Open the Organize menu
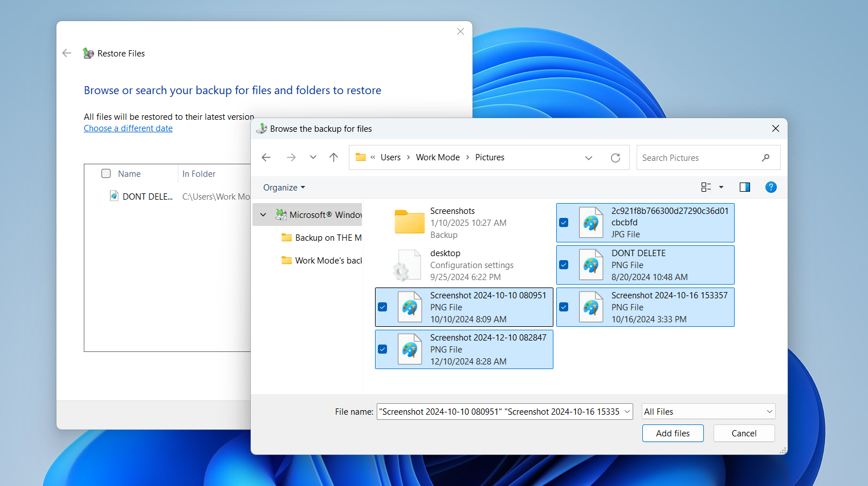The width and height of the screenshot is (868, 486). [284, 188]
